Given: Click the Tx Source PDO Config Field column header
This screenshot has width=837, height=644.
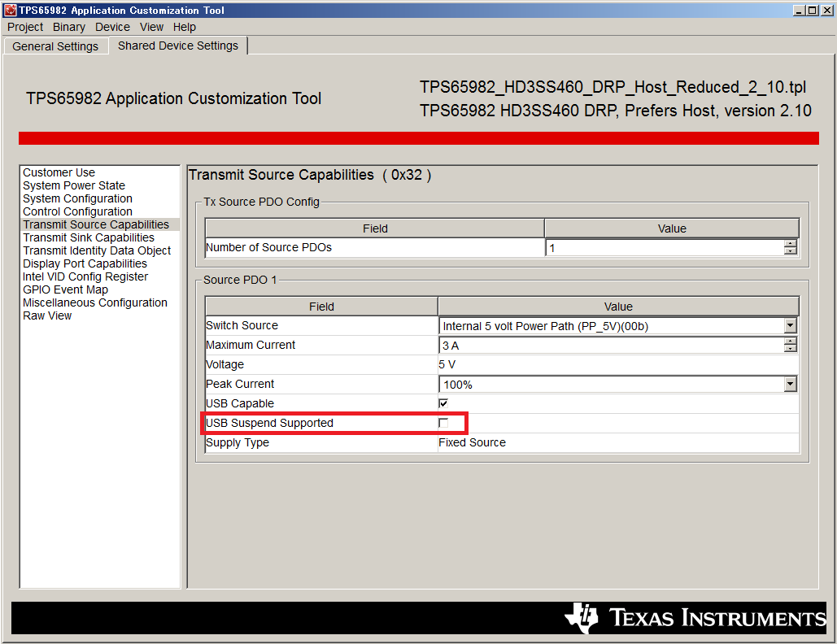Looking at the screenshot, I should click(375, 228).
